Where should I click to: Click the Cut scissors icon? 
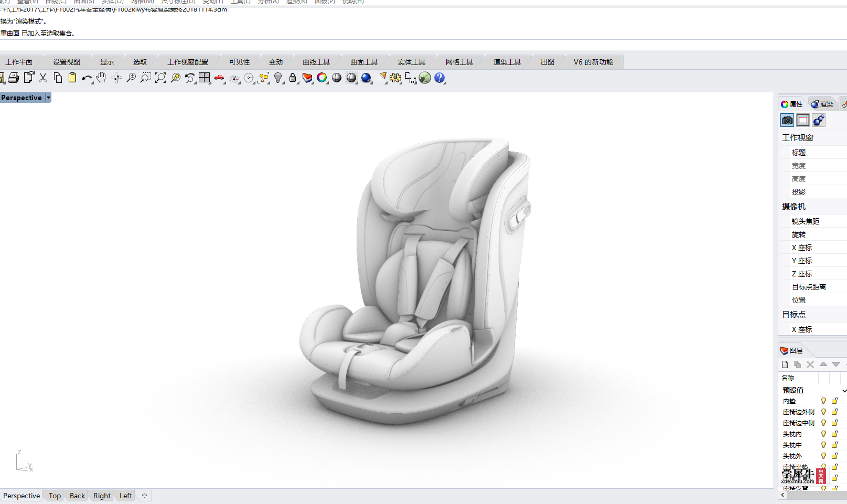tap(43, 78)
